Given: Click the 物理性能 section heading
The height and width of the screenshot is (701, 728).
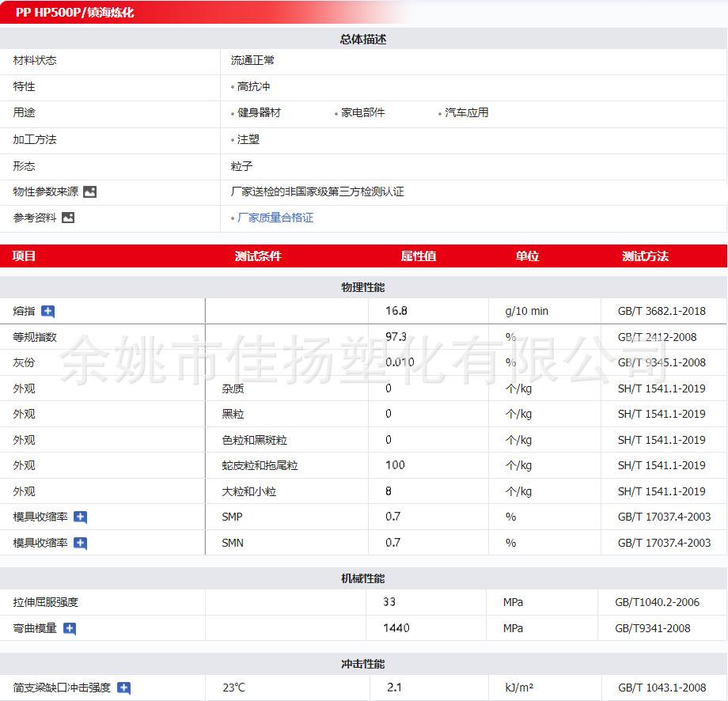Looking at the screenshot, I should [x=363, y=287].
